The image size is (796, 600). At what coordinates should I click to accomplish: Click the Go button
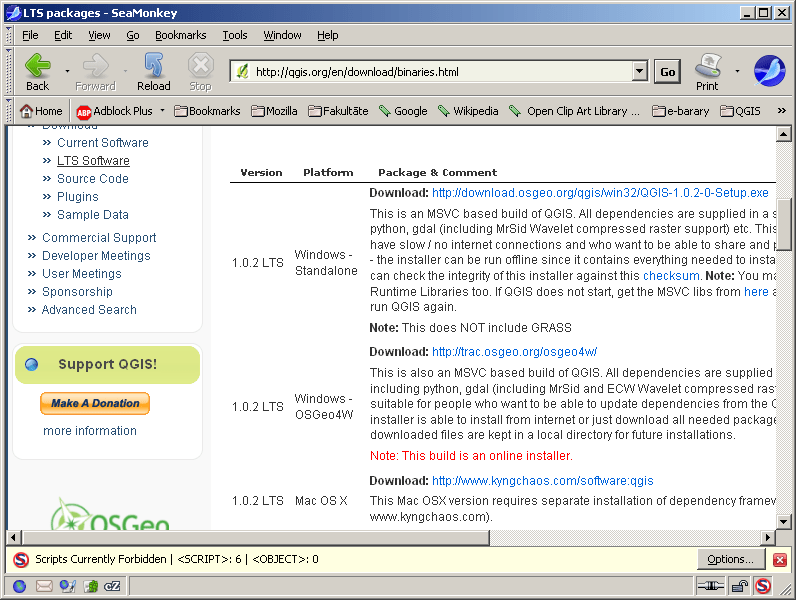click(x=668, y=72)
